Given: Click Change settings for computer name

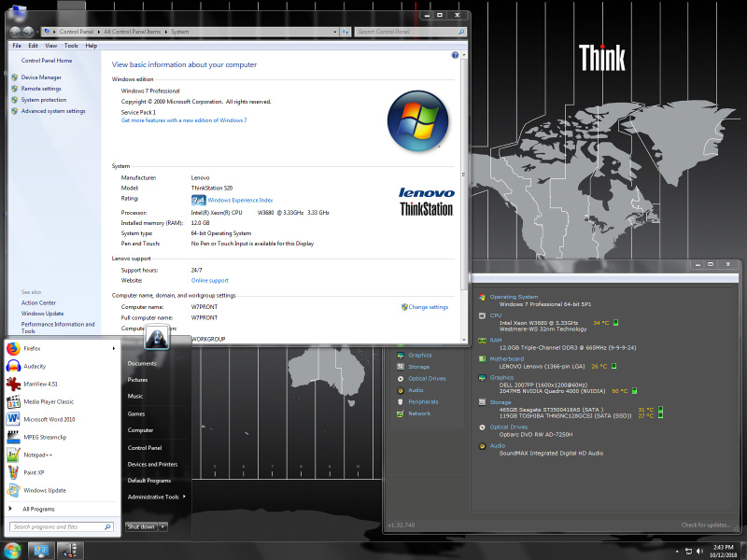Looking at the screenshot, I should [x=429, y=307].
